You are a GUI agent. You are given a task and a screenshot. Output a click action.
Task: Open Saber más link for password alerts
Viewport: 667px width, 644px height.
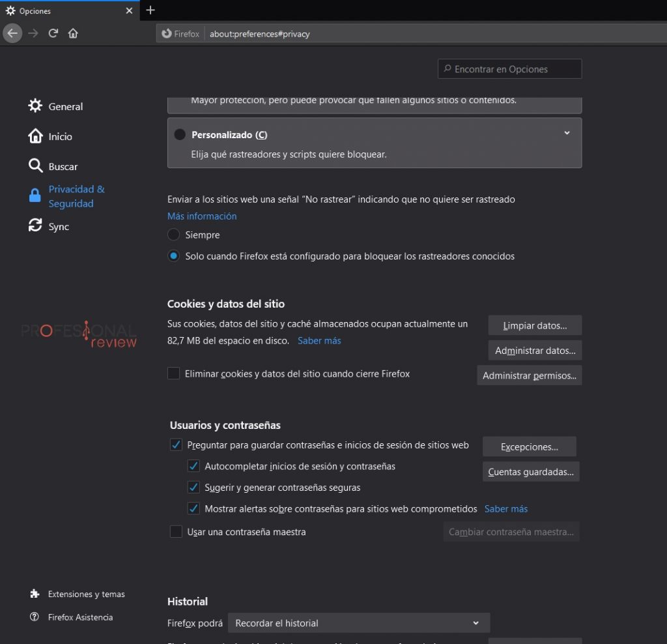(505, 508)
